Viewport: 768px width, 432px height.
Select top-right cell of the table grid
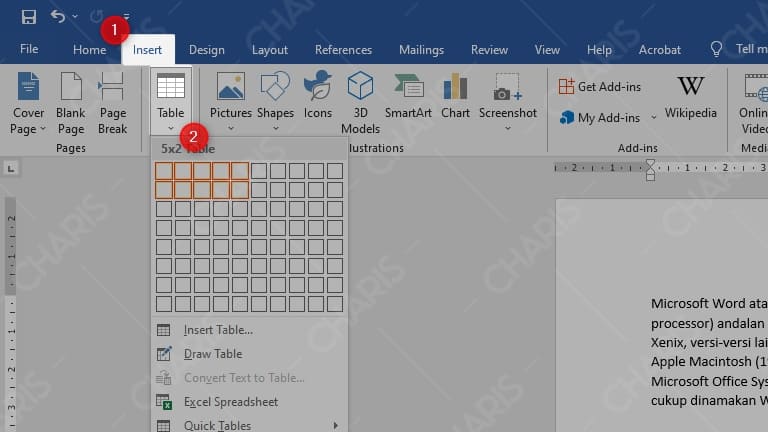click(335, 171)
